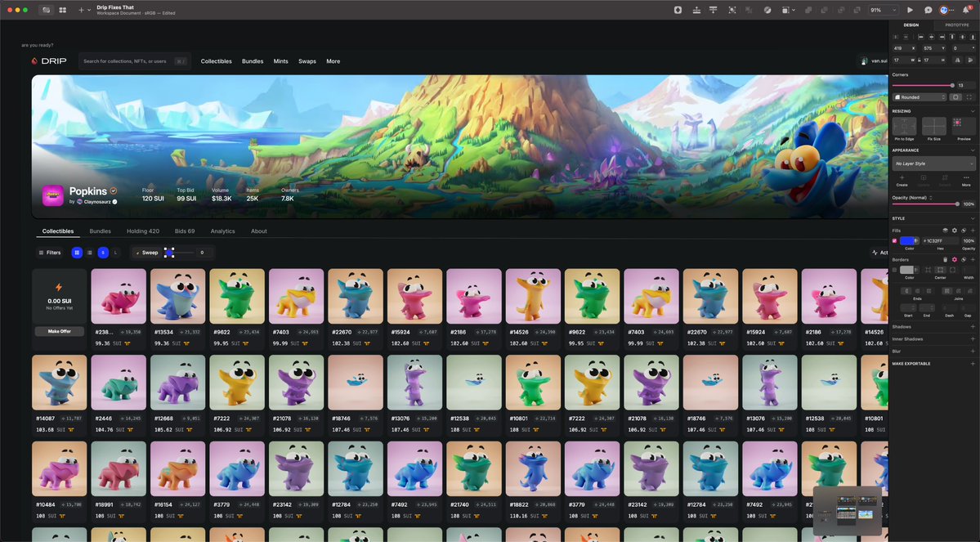
Task: Toggle smooth corners button beside Rounded
Action: pyautogui.click(x=955, y=97)
